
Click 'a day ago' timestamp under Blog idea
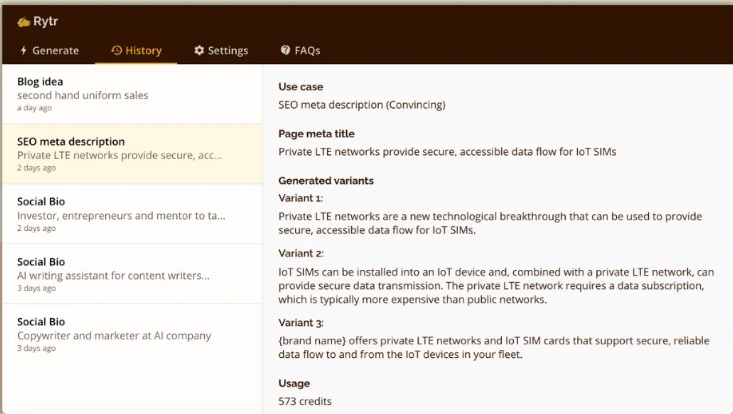click(35, 108)
